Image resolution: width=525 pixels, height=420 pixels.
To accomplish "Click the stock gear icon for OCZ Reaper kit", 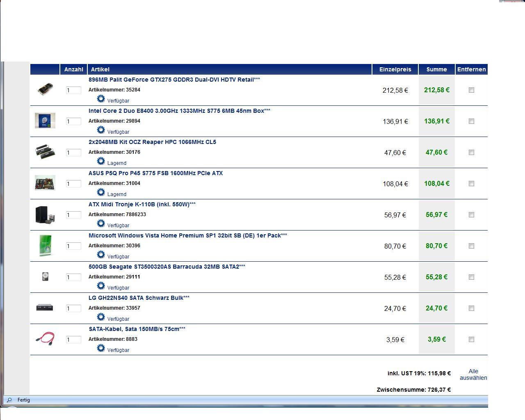I will (101, 161).
